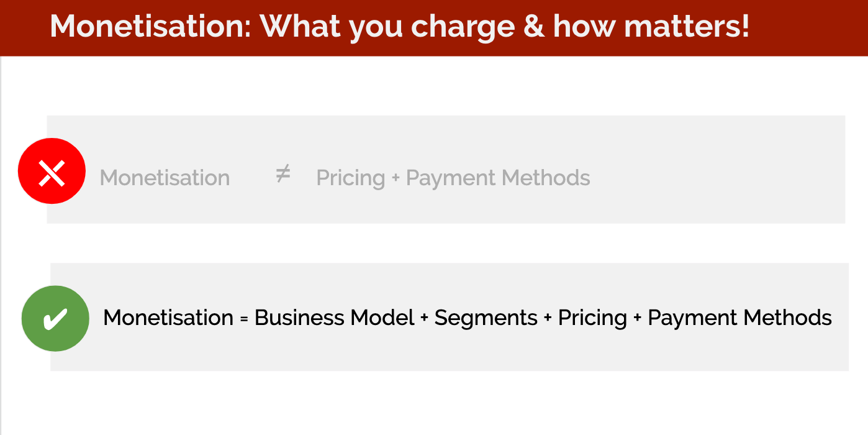Click the black Payment Methods text

pyautogui.click(x=739, y=318)
